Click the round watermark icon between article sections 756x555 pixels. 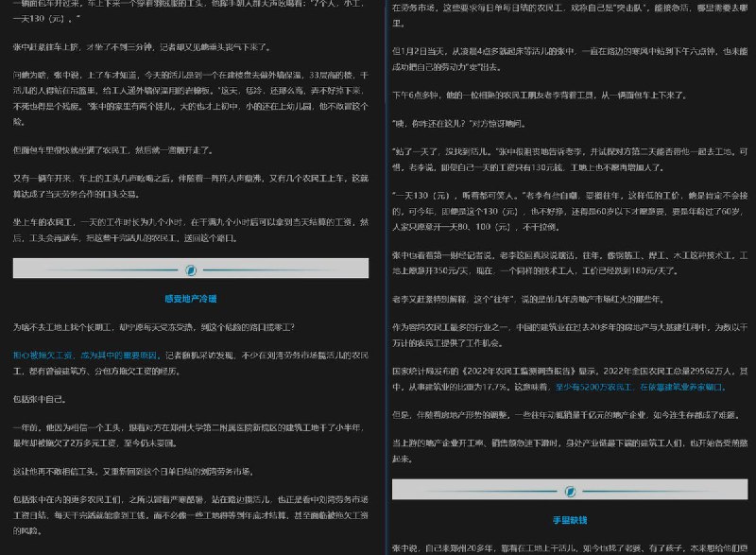click(x=189, y=269)
